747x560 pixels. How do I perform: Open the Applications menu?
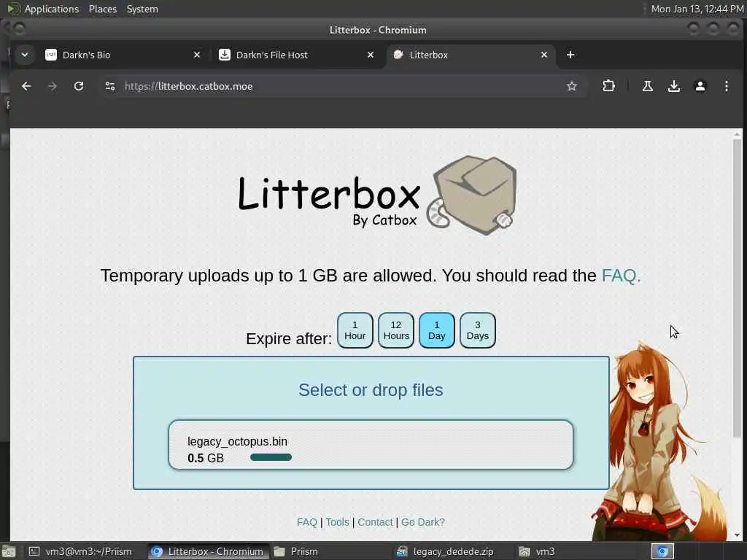(x=52, y=9)
